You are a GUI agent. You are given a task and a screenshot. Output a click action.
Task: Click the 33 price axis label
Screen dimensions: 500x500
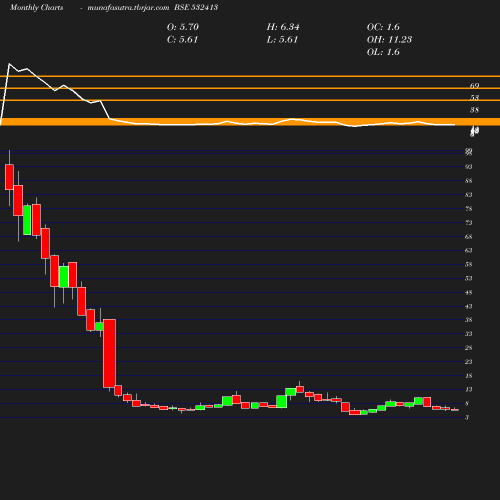469,334
